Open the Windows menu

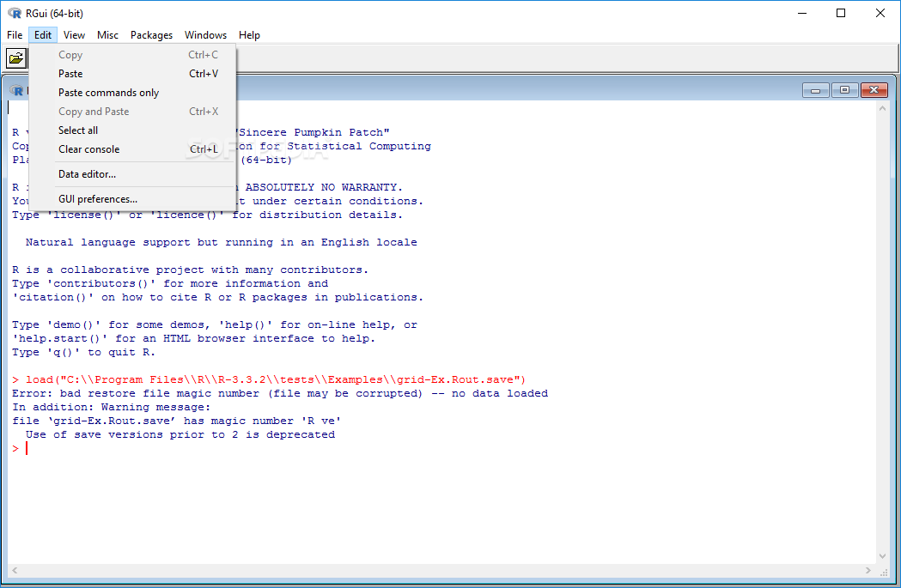pos(205,35)
